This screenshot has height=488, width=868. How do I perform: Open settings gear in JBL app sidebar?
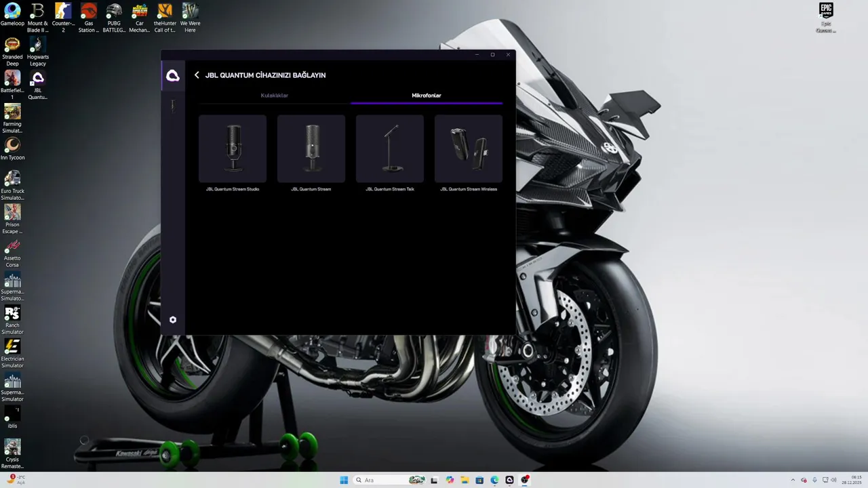(x=173, y=320)
